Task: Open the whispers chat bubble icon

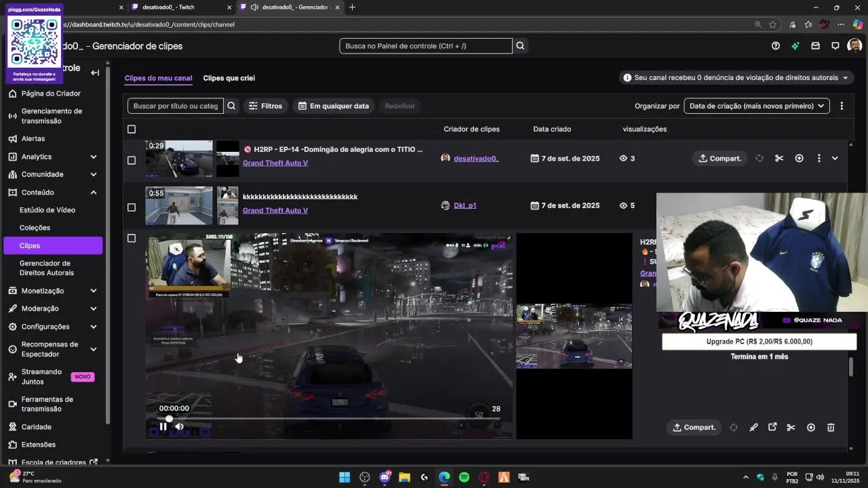Action: pyautogui.click(x=835, y=46)
